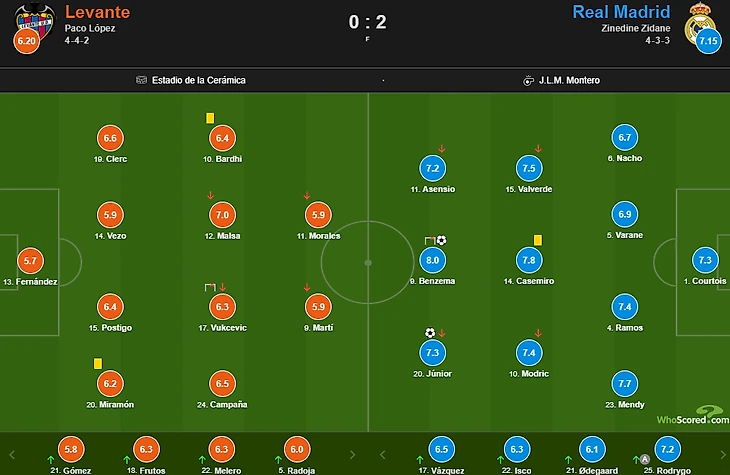Screen dimensions: 730x475
Task: Click Levante's 6.20 team rating badge
Action: pyautogui.click(x=27, y=42)
